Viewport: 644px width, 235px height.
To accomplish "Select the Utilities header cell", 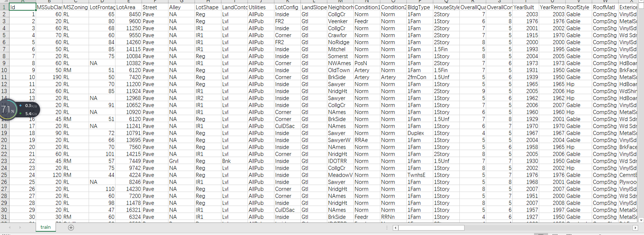I will (261, 7).
